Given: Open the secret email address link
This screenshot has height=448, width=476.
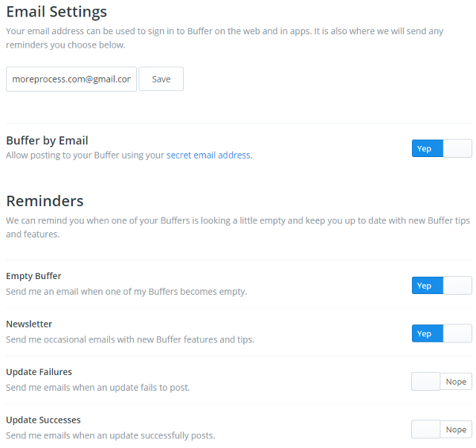Looking at the screenshot, I should tap(208, 156).
